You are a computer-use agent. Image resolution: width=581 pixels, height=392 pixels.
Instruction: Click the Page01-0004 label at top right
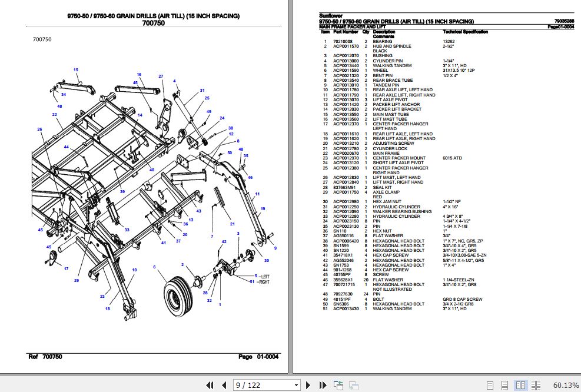[x=561, y=26]
